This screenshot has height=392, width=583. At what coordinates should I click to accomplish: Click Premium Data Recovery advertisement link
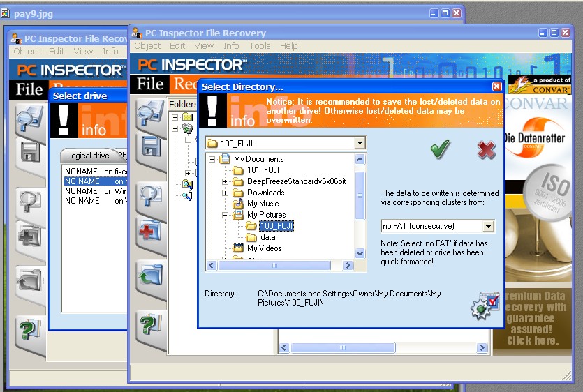point(533,318)
